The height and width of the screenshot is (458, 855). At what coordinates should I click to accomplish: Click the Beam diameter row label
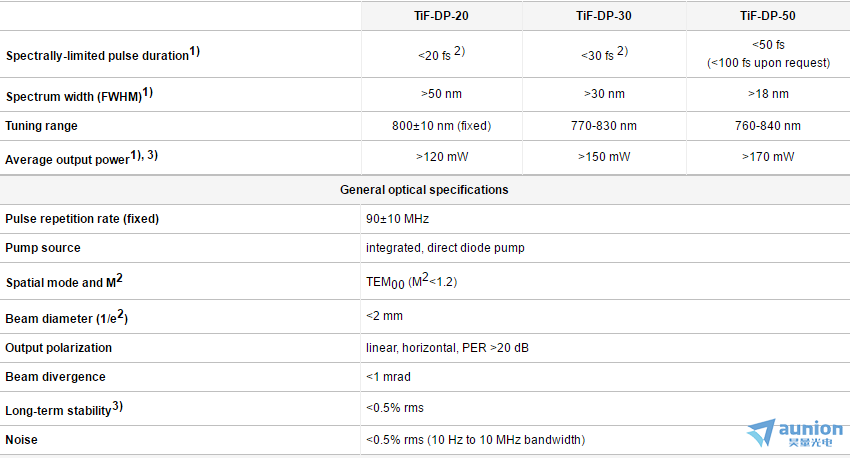click(67, 317)
